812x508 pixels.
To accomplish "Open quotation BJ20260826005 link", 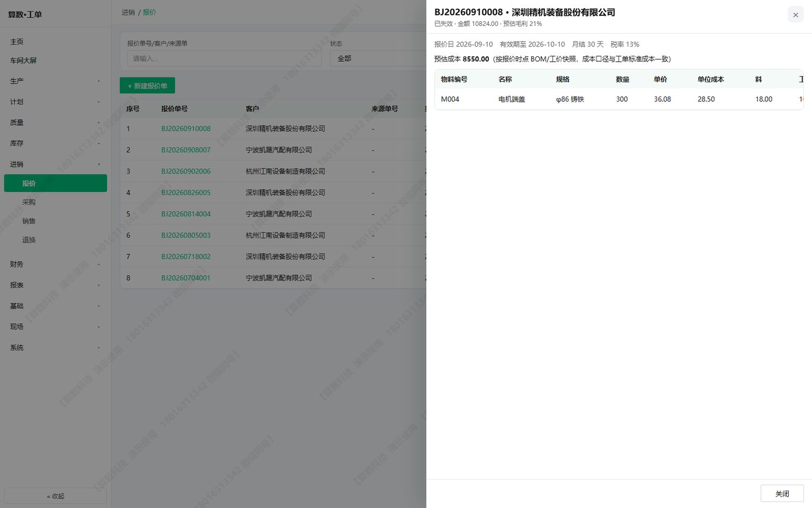I will point(186,193).
